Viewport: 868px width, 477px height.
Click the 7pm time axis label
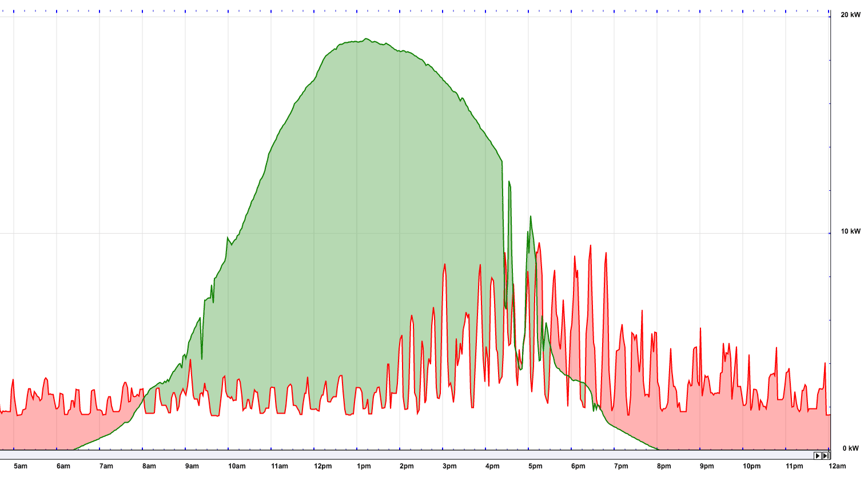[621, 466]
